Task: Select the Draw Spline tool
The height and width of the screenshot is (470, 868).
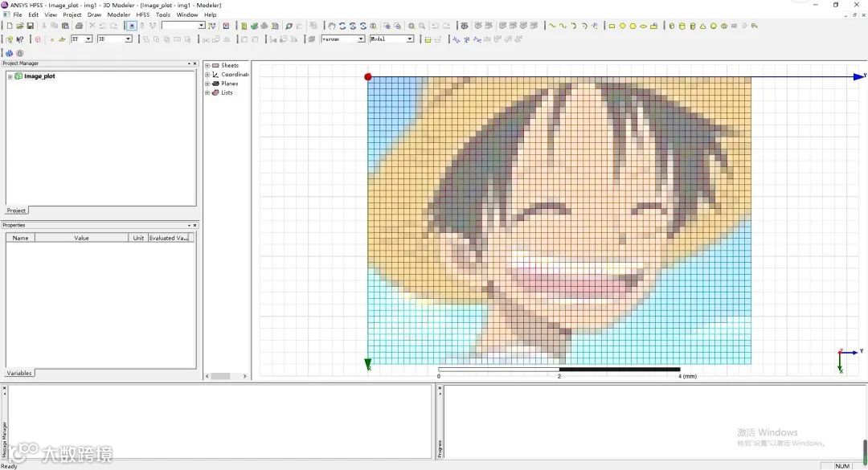Action: (563, 26)
